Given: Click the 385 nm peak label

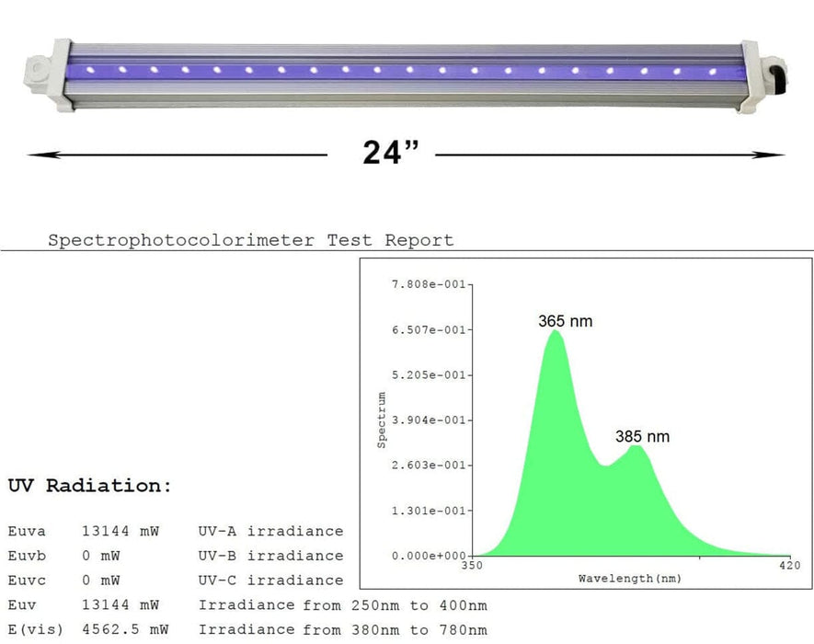Looking at the screenshot, I should tap(643, 436).
